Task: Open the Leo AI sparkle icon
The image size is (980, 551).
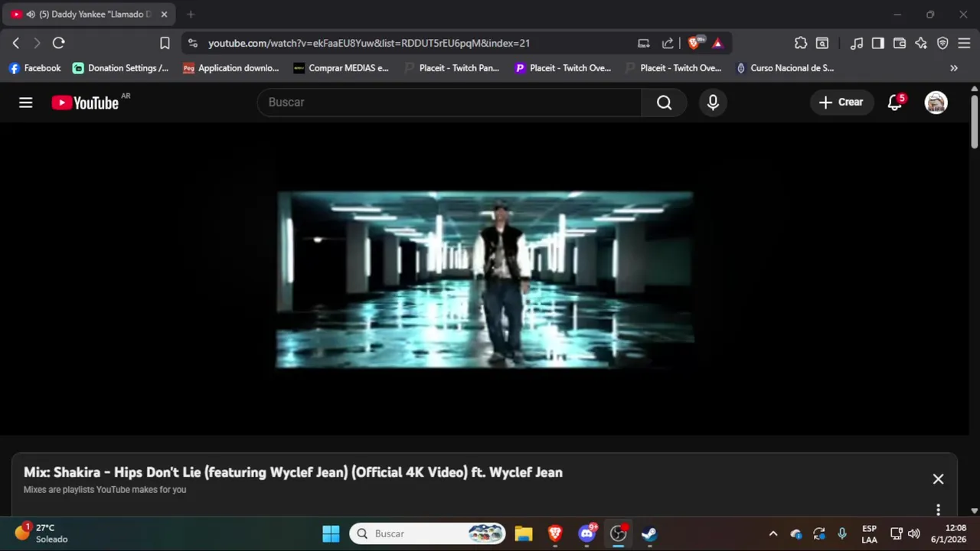Action: (x=921, y=44)
